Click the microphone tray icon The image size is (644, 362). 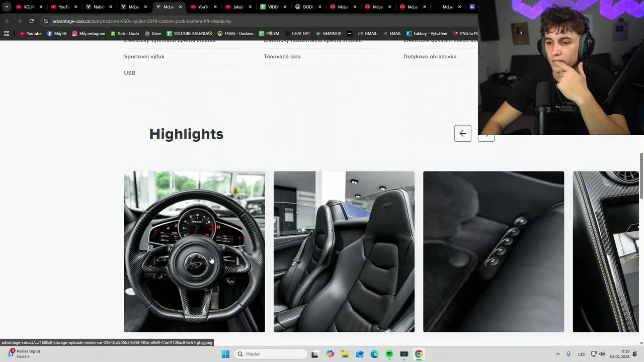pos(569,354)
